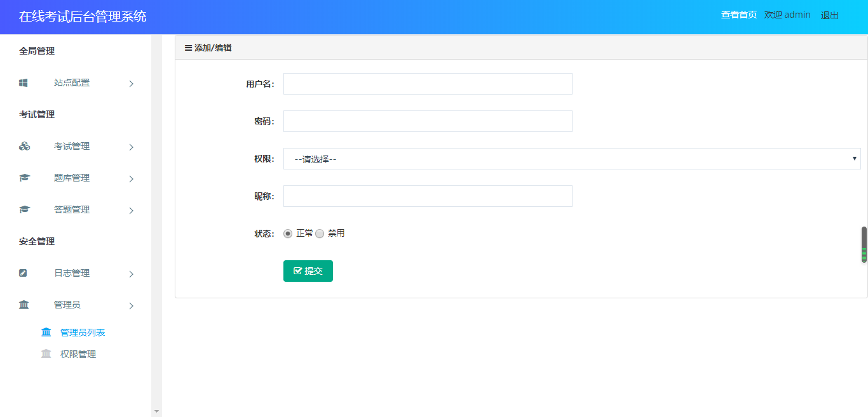
Task: Click the 添加/编辑 panel title
Action: pos(213,48)
